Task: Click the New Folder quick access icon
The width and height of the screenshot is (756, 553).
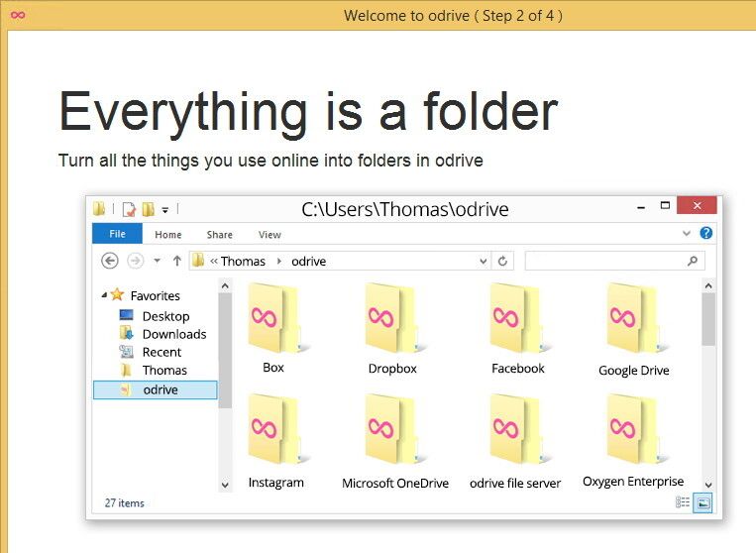Action: 148,209
